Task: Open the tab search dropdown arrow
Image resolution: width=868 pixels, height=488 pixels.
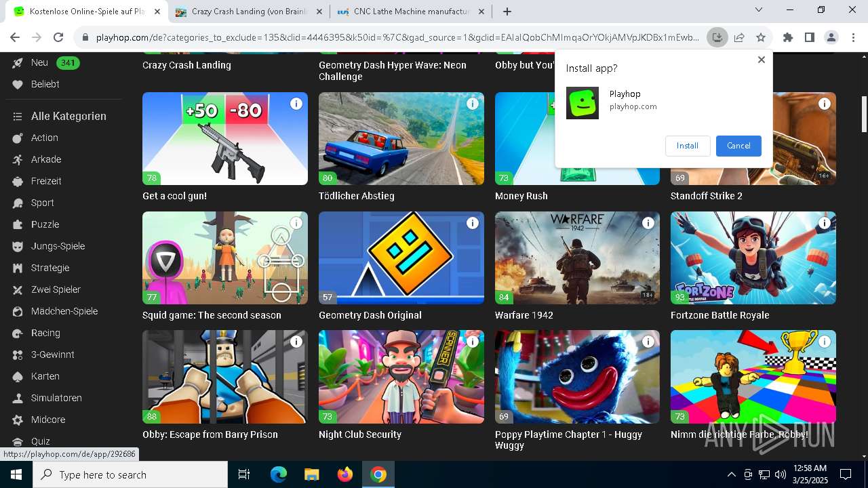Action: tap(759, 10)
